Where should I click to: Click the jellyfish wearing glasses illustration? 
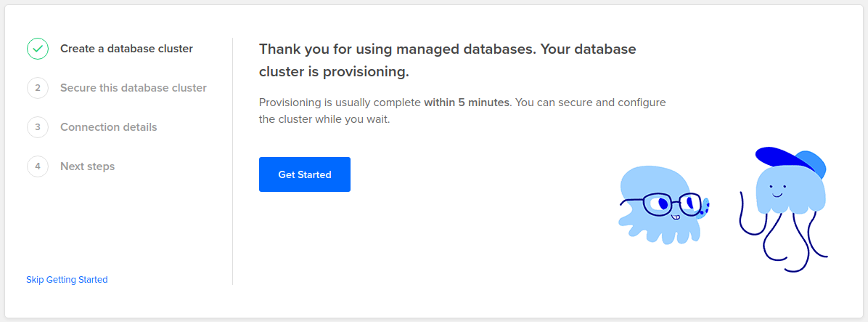pos(663,205)
